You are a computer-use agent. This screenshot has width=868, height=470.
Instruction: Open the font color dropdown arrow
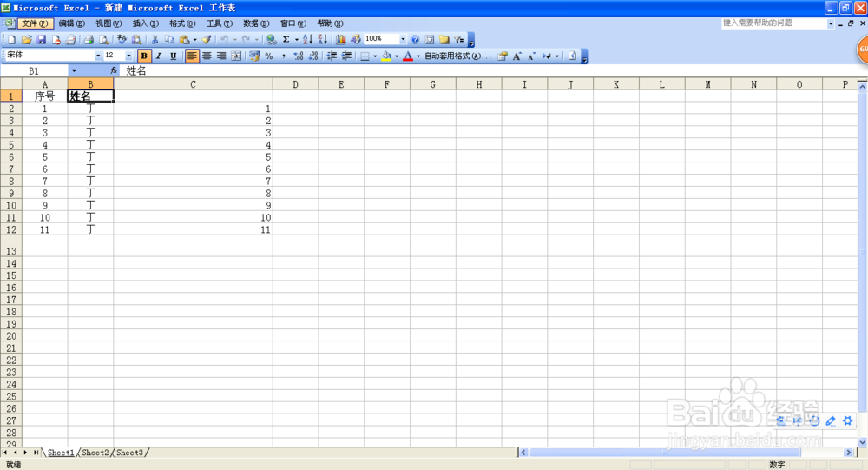418,56
